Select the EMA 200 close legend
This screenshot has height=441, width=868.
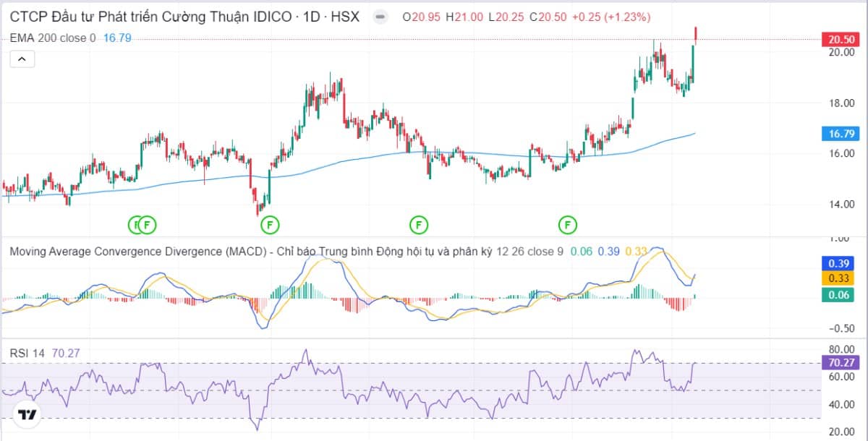point(52,38)
